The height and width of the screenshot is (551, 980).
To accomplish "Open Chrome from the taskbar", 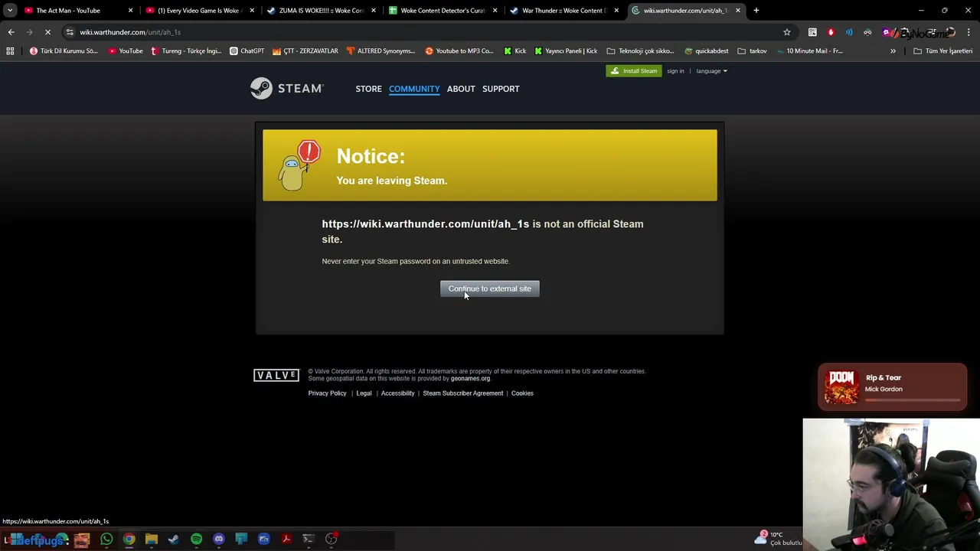I will point(129,540).
